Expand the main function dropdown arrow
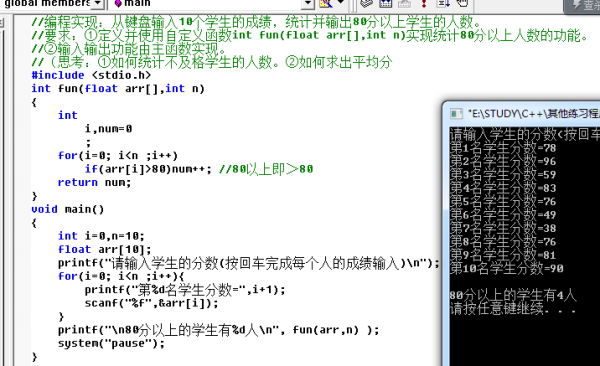This screenshot has width=600, height=366. [308, 4]
